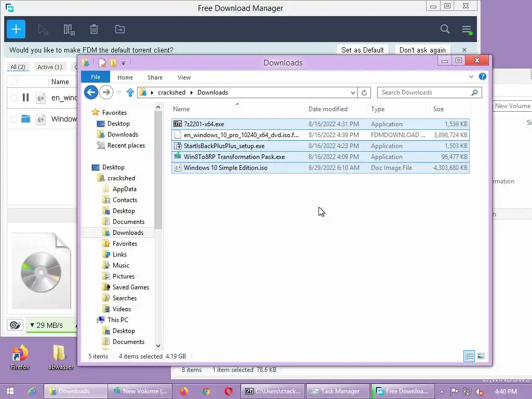Sort by Size column header
The width and height of the screenshot is (532, 399).
coord(450,109)
